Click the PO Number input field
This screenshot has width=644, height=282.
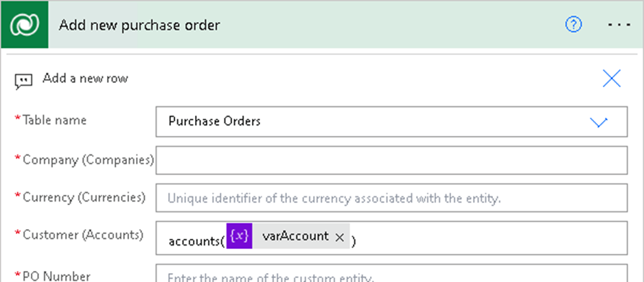pos(391,275)
